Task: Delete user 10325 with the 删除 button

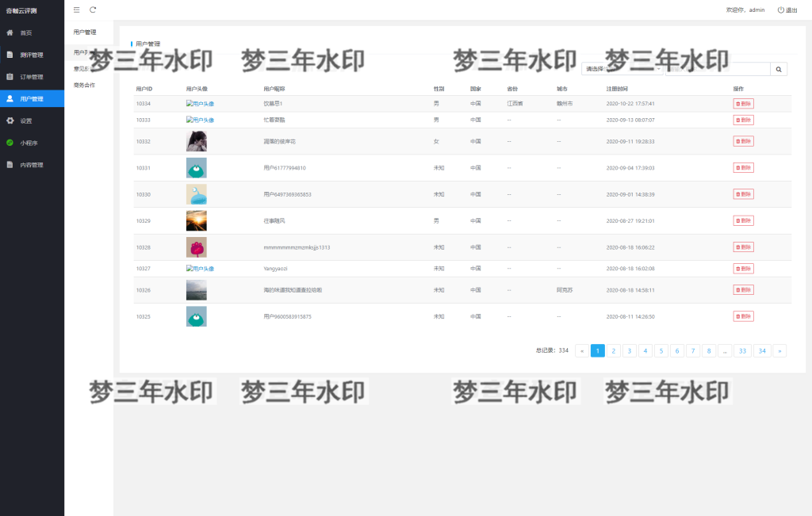Action: coord(743,316)
